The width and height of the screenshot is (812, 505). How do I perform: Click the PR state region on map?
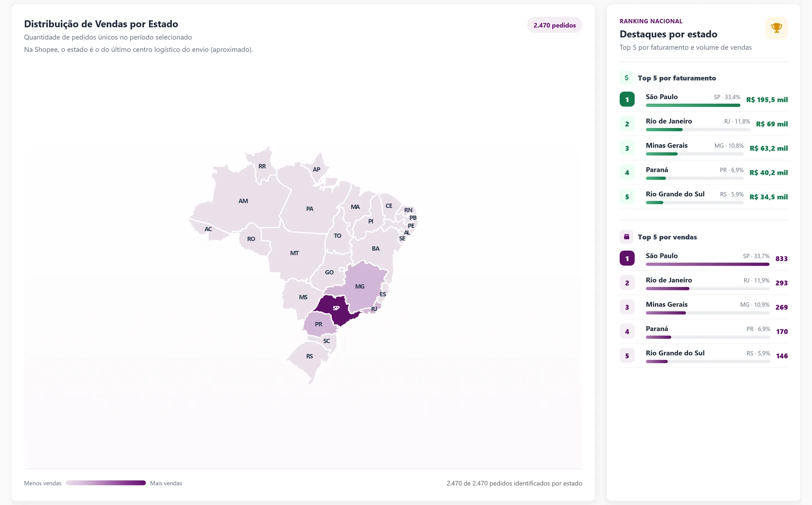318,324
